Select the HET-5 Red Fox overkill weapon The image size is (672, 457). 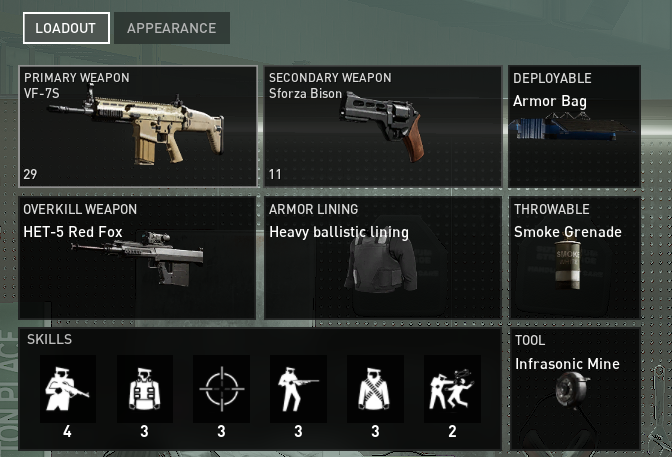coord(137,258)
